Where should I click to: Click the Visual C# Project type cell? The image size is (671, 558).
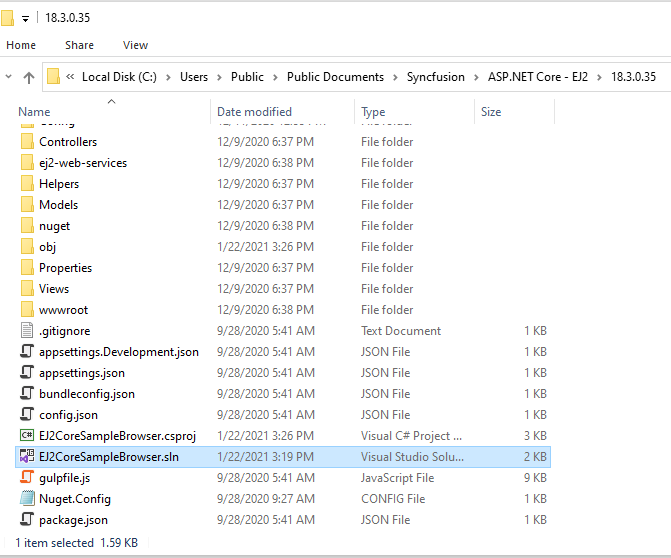[x=411, y=435]
